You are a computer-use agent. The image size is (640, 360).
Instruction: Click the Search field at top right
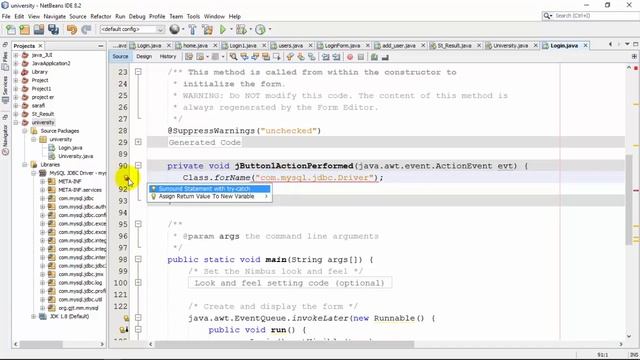595,16
